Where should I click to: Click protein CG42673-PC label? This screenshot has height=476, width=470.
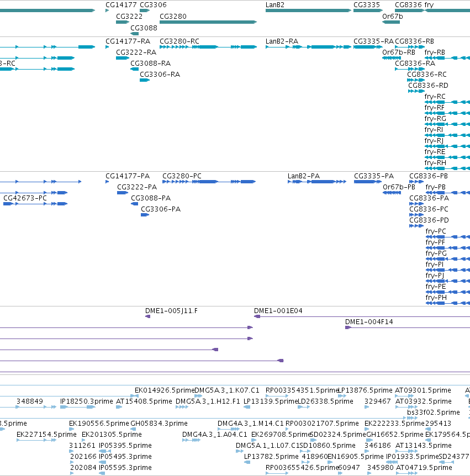pyautogui.click(x=25, y=198)
